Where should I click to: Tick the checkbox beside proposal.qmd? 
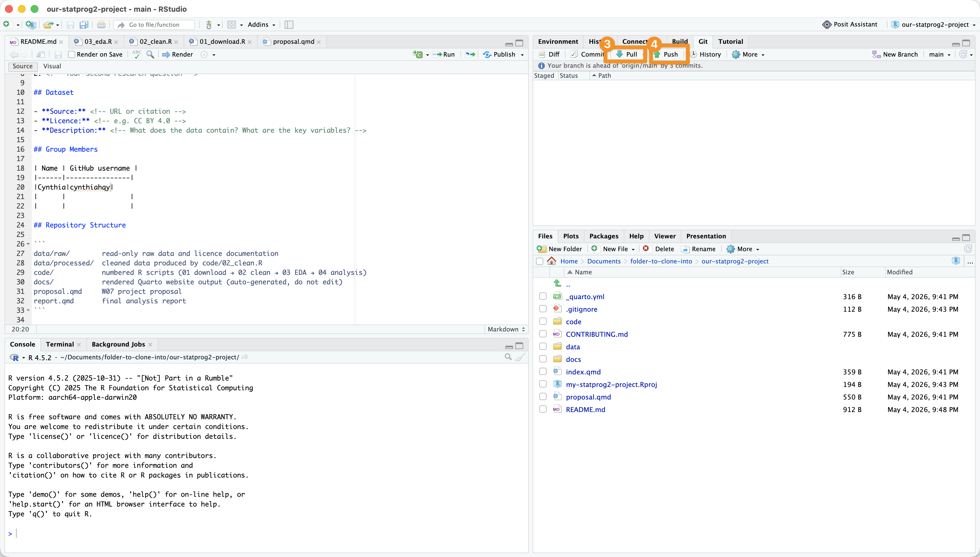tap(543, 396)
